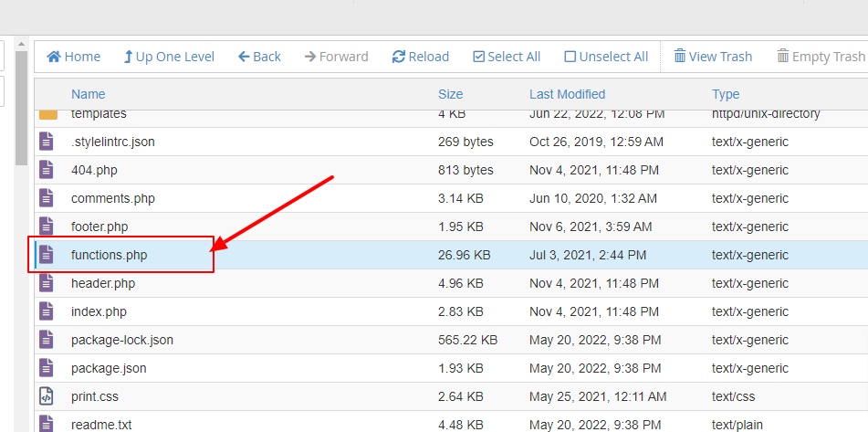Go Up One Level in directory
This screenshot has height=432, width=868.
(x=169, y=57)
